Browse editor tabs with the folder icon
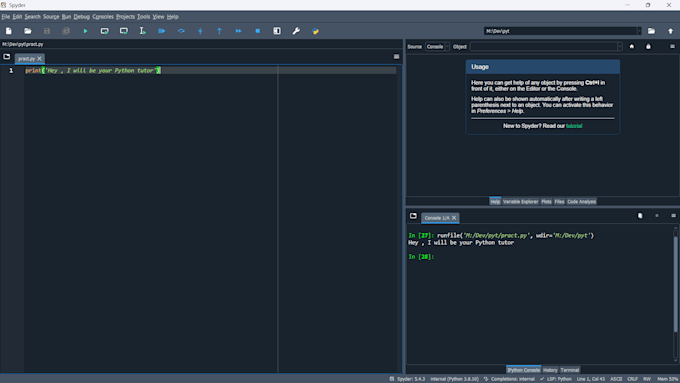The image size is (680, 383). pyautogui.click(x=7, y=56)
